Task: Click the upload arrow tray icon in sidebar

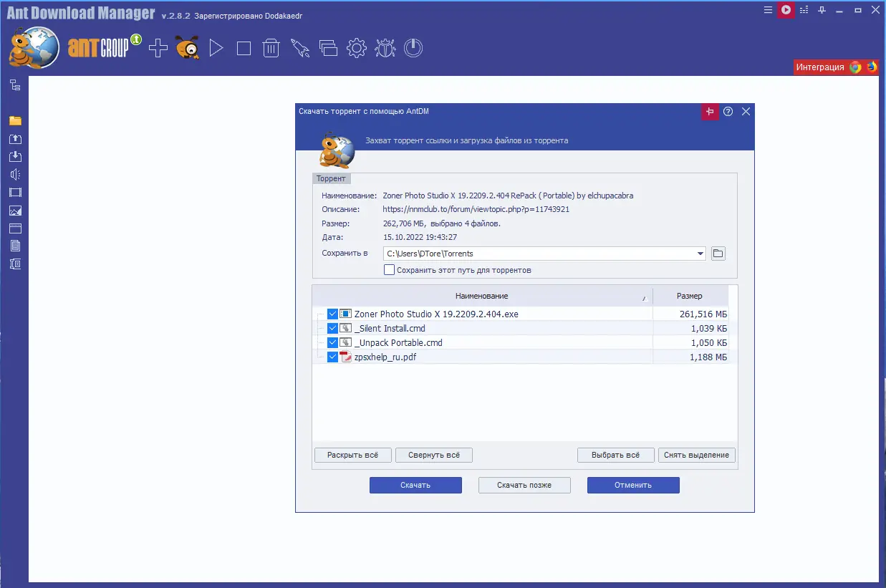Action: tap(15, 139)
